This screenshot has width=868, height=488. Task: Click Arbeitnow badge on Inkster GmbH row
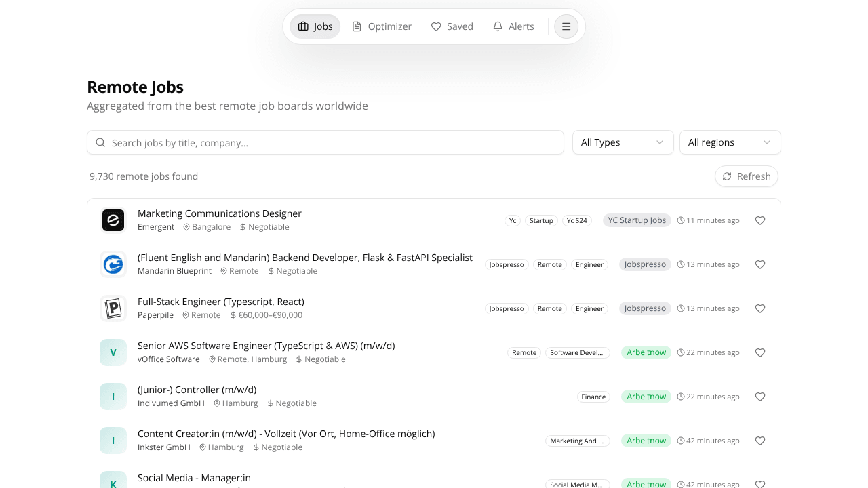646,441
